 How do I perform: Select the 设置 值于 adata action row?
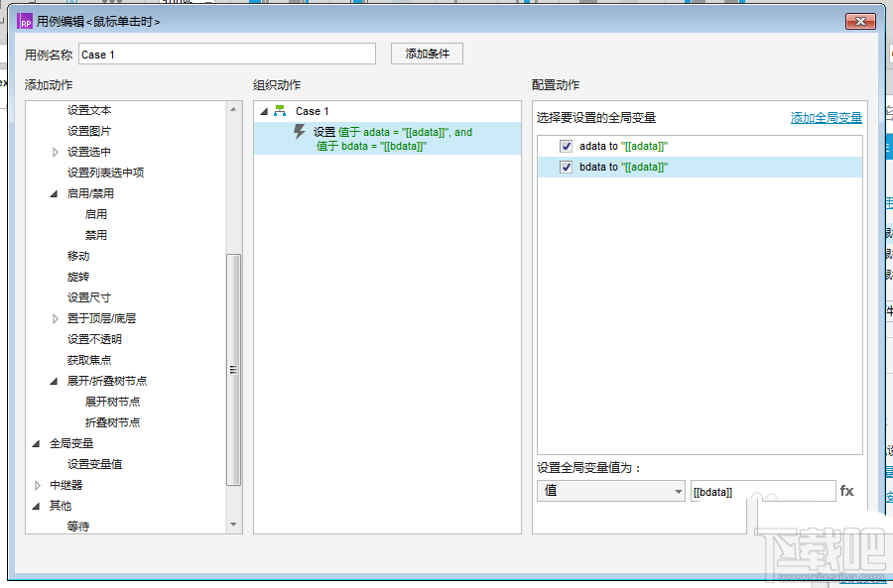point(387,138)
